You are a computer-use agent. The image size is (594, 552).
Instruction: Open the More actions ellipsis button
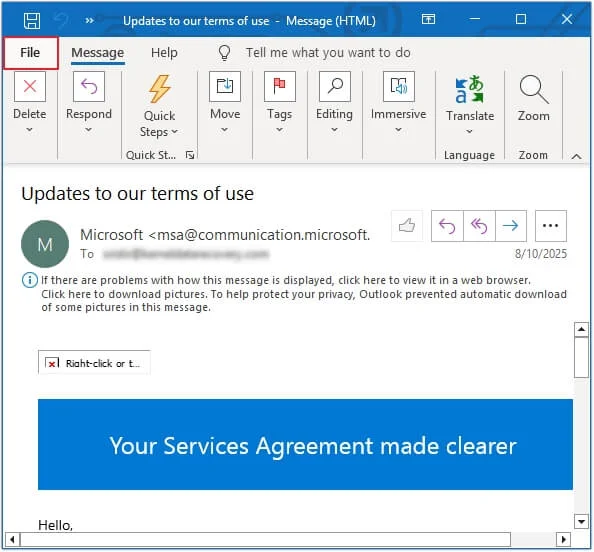551,226
